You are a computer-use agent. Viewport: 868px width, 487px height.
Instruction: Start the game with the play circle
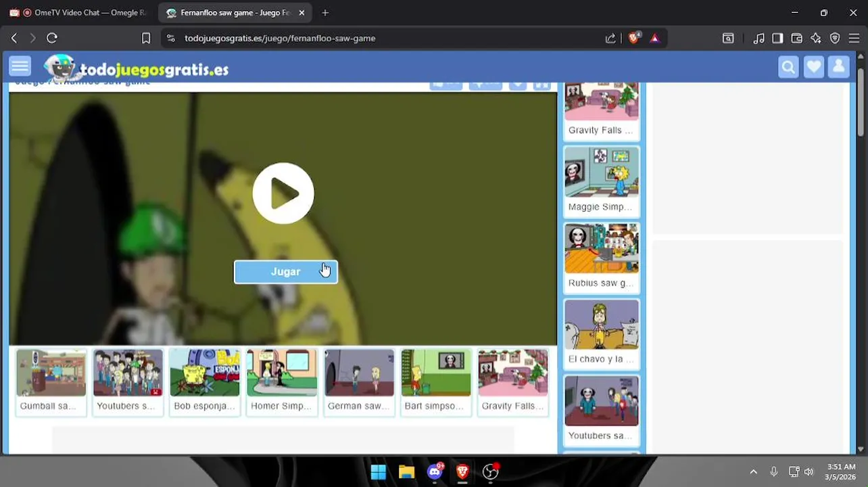[x=283, y=193]
